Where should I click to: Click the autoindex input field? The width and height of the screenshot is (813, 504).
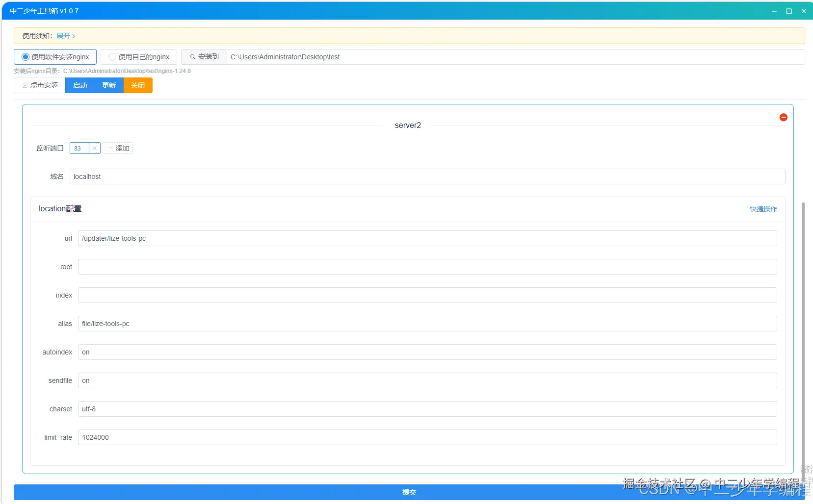tap(427, 352)
